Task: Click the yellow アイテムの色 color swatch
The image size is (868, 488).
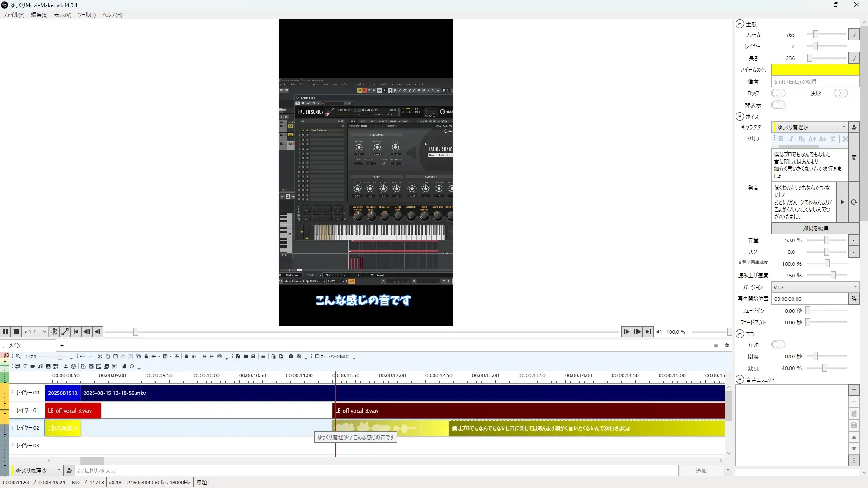Action: click(815, 70)
